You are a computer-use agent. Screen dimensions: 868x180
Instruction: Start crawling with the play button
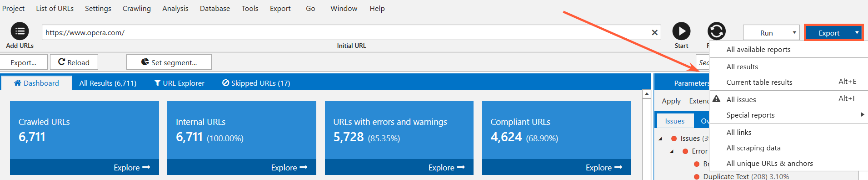click(x=681, y=31)
